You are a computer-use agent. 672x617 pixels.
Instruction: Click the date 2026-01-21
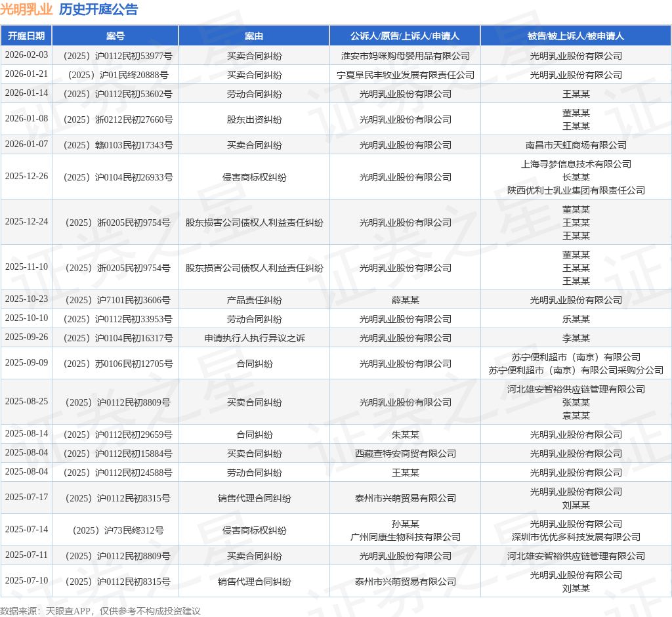click(x=26, y=74)
